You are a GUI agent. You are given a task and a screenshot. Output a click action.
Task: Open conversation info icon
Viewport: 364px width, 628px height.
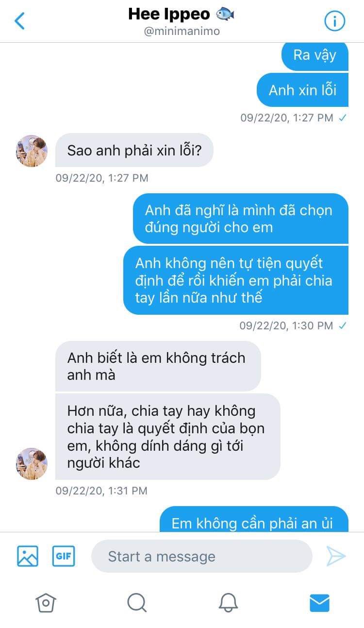tap(334, 21)
